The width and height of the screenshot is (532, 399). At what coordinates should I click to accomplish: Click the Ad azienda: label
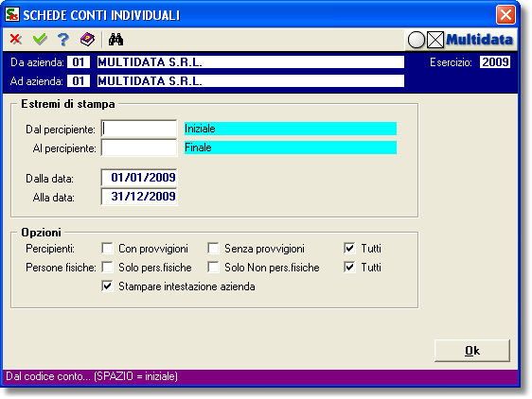point(36,81)
